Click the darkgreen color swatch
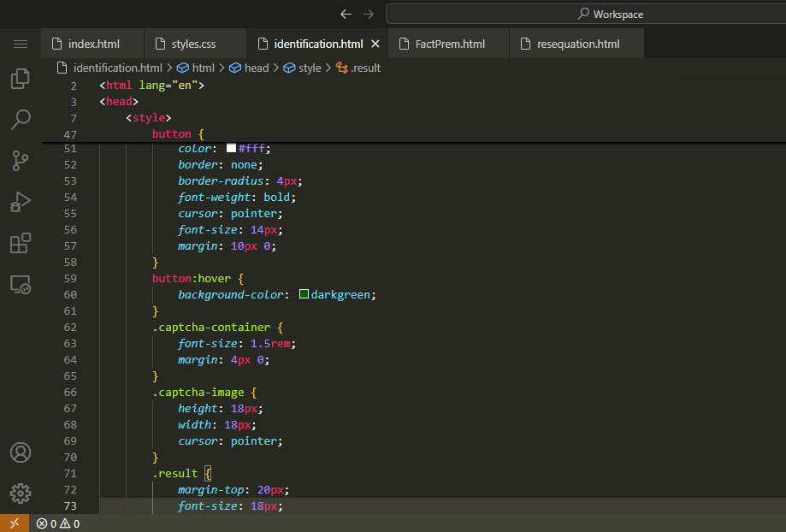This screenshot has height=532, width=786. (x=304, y=294)
